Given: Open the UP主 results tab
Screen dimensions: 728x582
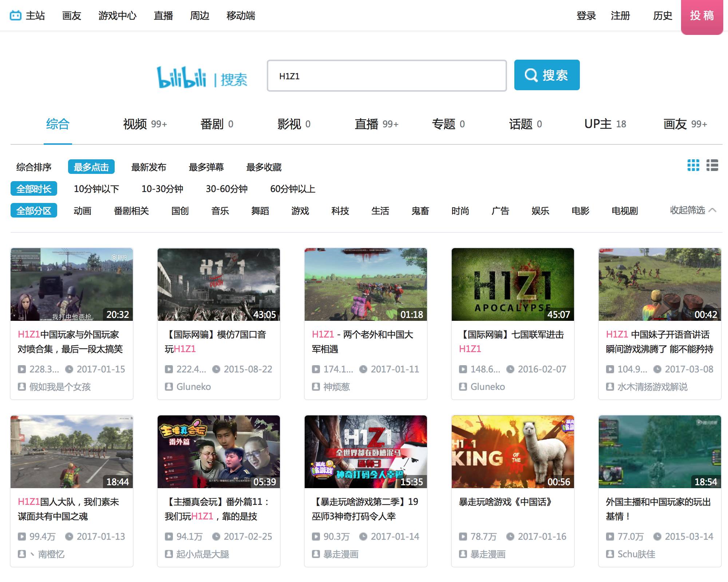Looking at the screenshot, I should tap(598, 124).
